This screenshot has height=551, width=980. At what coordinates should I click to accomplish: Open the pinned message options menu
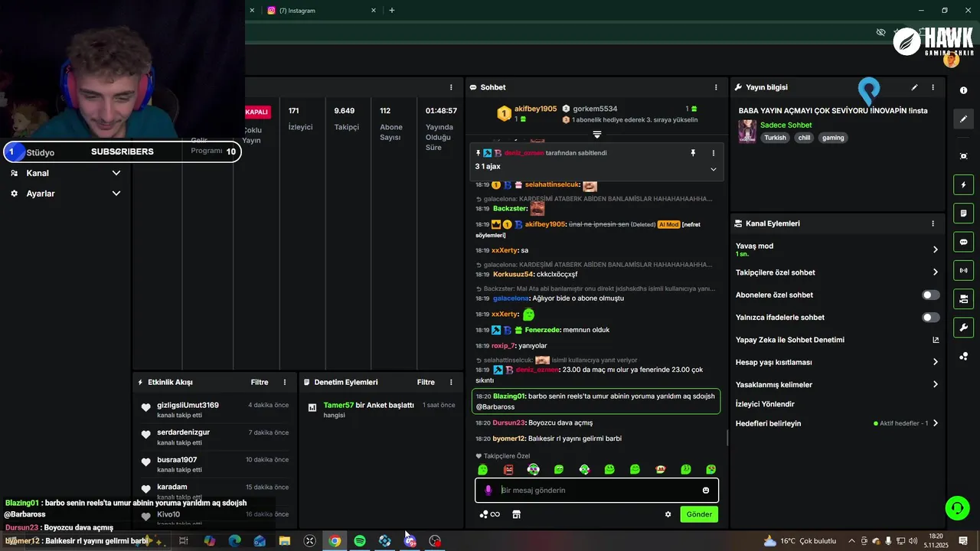point(714,153)
